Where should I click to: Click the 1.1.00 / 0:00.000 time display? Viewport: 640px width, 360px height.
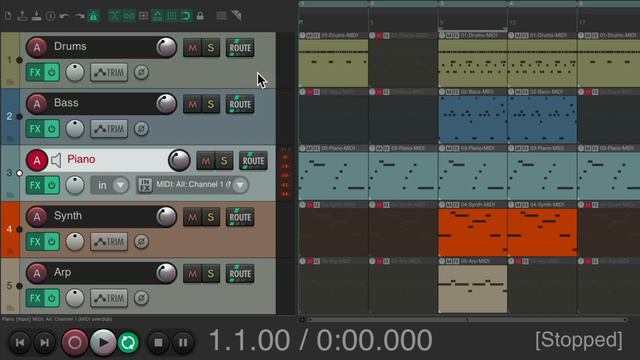point(320,340)
